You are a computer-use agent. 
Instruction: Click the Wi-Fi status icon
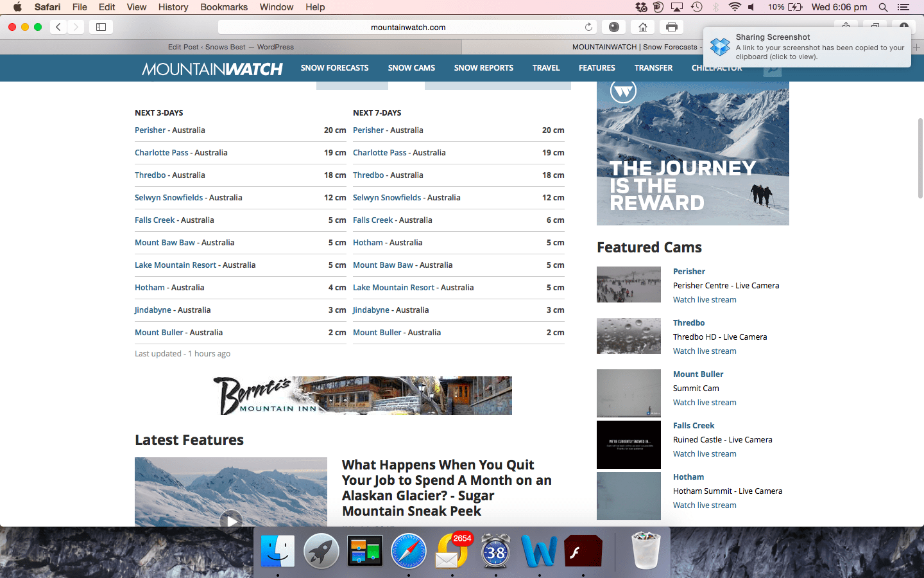pos(735,7)
